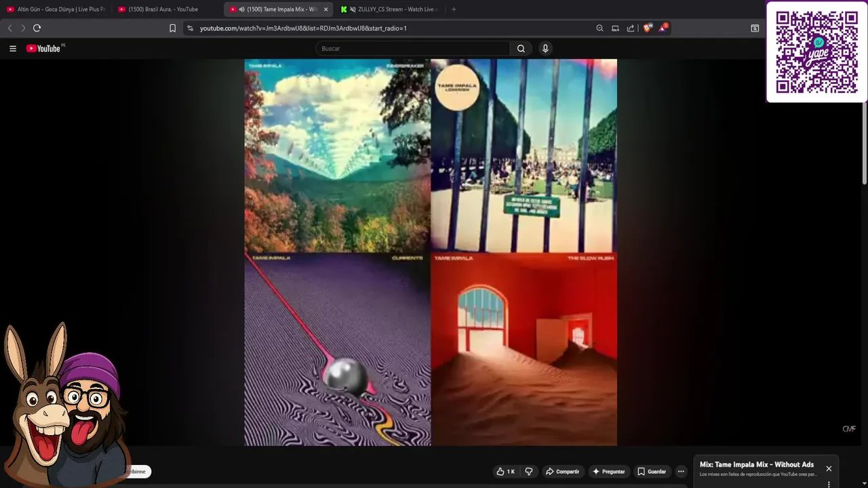
Task: Click the Currents album cover
Action: (x=338, y=350)
